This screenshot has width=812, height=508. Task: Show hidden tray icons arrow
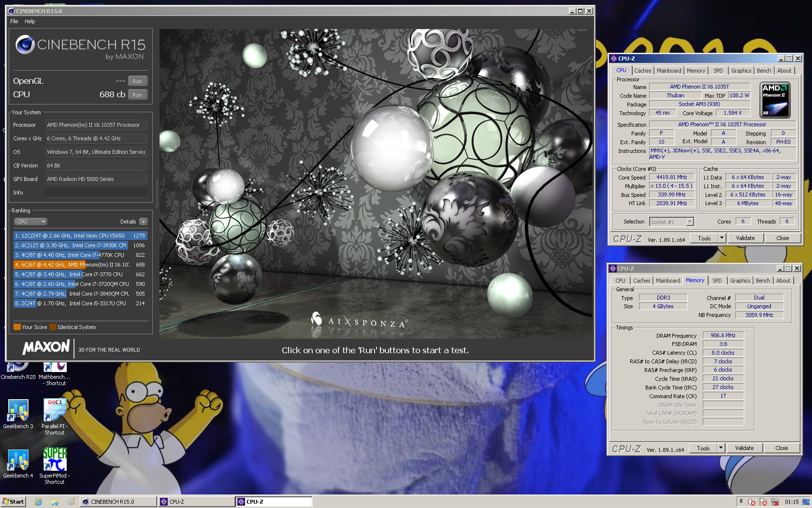[741, 501]
